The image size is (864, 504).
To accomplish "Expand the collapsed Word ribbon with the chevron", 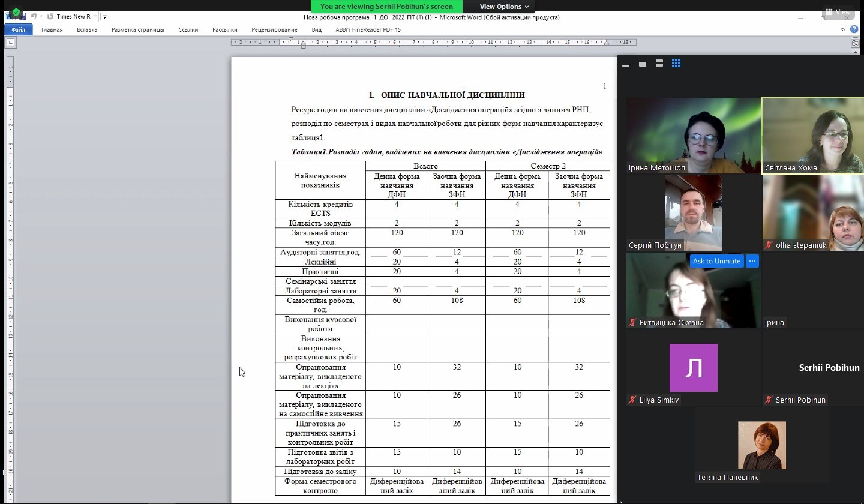I will pos(843,29).
